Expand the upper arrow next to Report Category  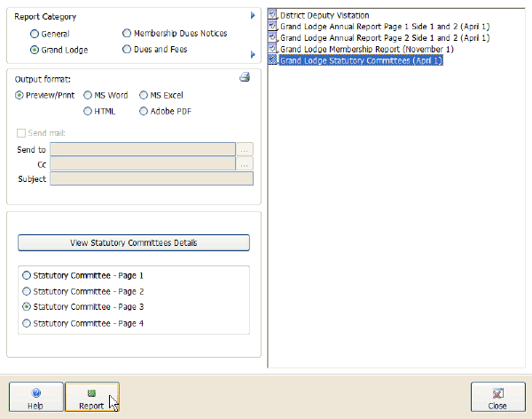click(x=253, y=16)
